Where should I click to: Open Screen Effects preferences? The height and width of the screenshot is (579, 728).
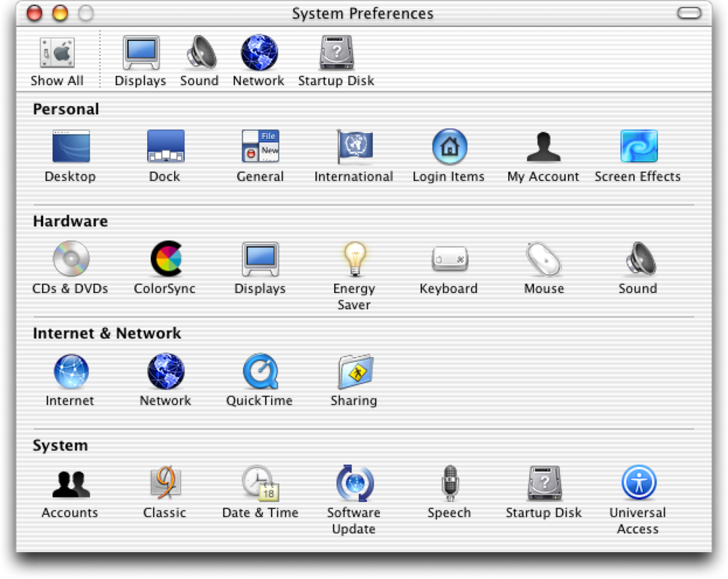[x=639, y=145]
